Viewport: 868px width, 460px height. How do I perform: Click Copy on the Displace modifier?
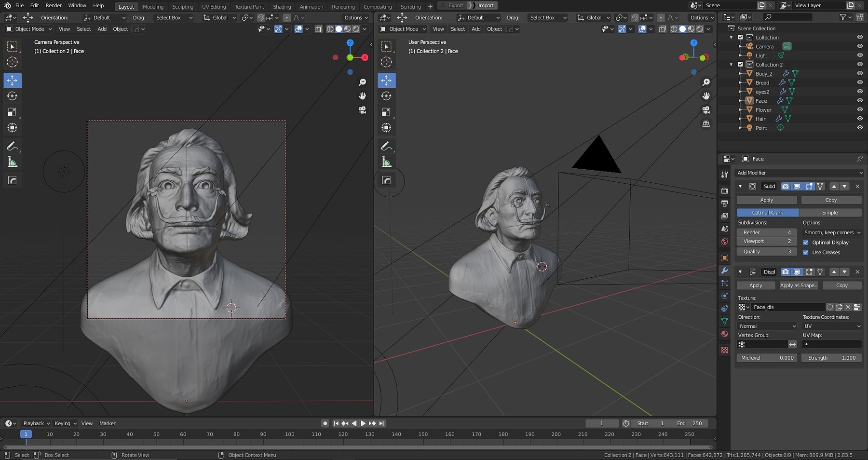click(x=842, y=285)
